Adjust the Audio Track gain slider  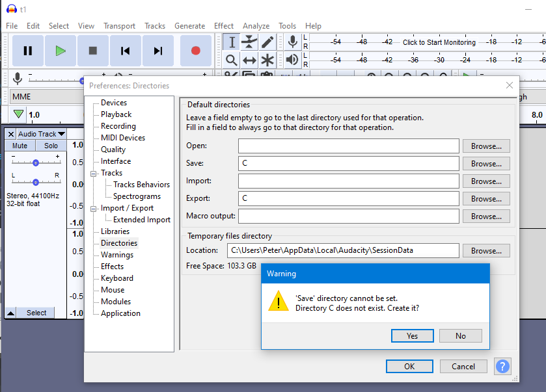(x=36, y=163)
